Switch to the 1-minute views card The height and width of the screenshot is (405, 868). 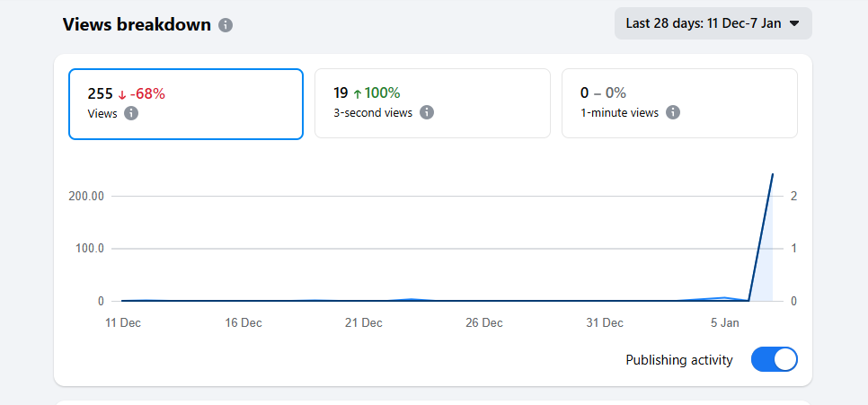click(x=679, y=104)
